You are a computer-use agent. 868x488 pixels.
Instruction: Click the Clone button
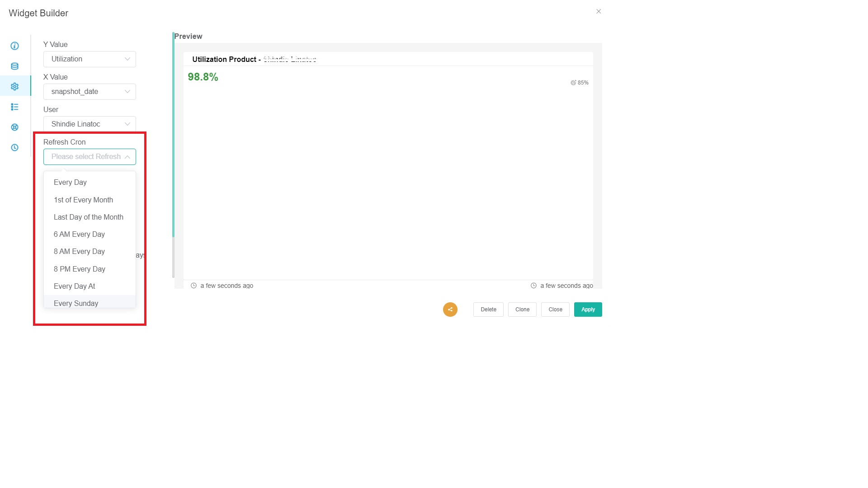click(522, 310)
